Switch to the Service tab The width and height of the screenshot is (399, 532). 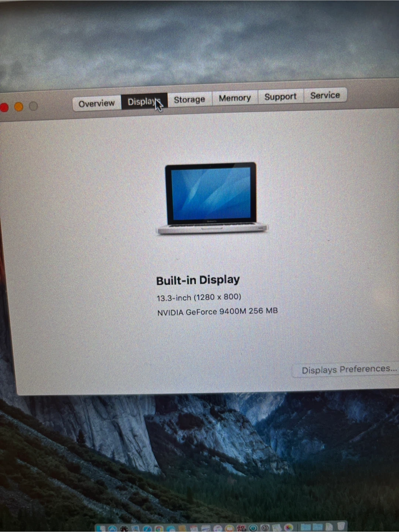point(325,95)
